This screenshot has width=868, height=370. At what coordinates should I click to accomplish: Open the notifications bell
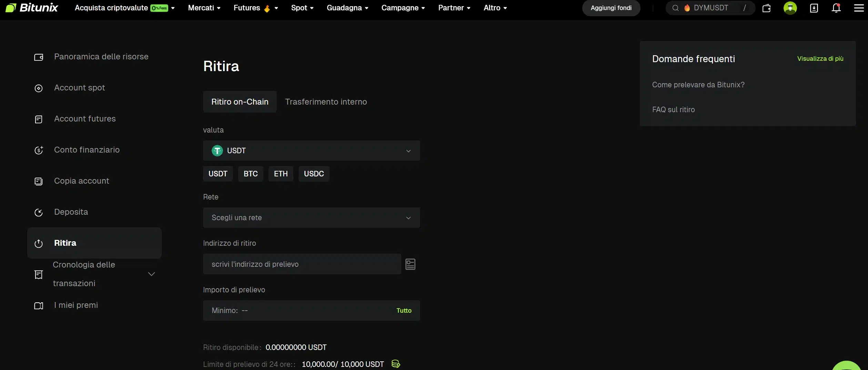[836, 8]
